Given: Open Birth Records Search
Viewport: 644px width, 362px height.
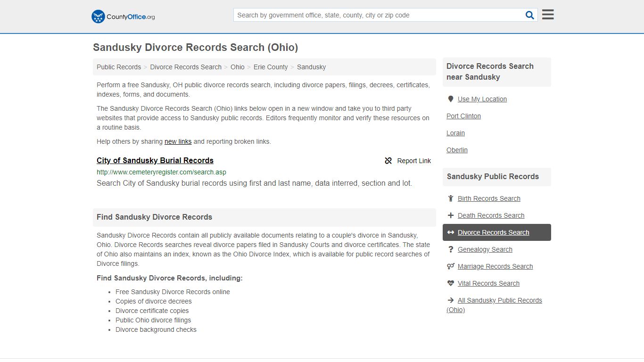Looking at the screenshot, I should coord(489,198).
